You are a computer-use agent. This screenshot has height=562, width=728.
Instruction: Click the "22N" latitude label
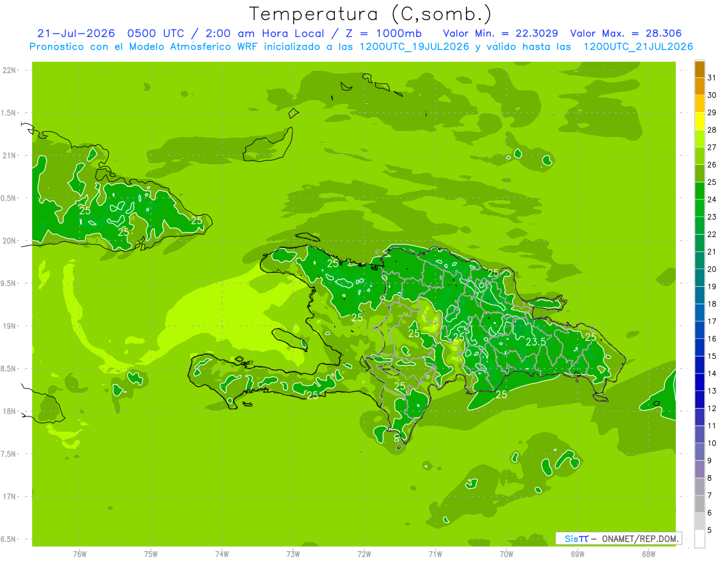(8, 70)
